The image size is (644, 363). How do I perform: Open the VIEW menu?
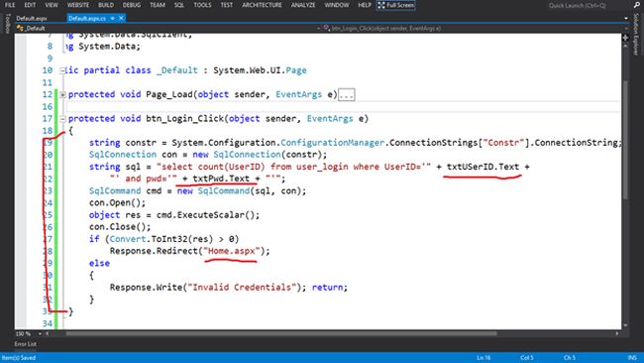tap(52, 5)
